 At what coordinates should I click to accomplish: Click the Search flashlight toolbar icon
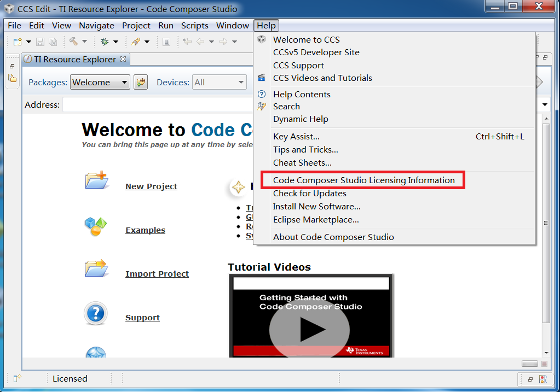click(x=136, y=42)
